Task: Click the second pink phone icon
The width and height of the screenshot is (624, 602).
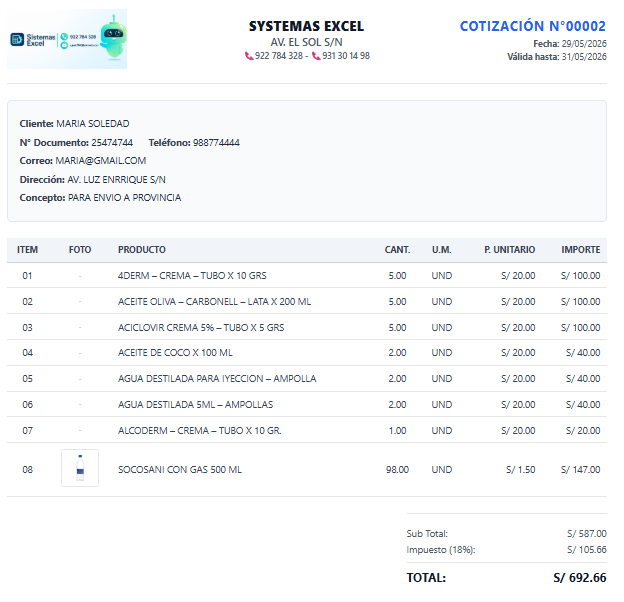Action: pos(316,56)
